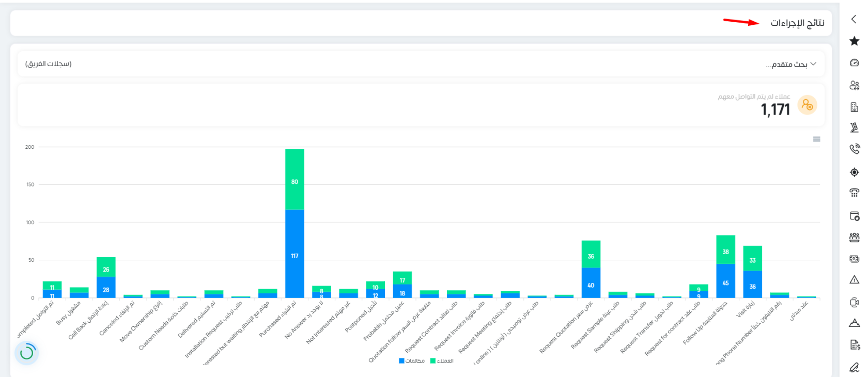
Task: Expand the بحث متقدم advanced search panel
Action: click(x=791, y=64)
